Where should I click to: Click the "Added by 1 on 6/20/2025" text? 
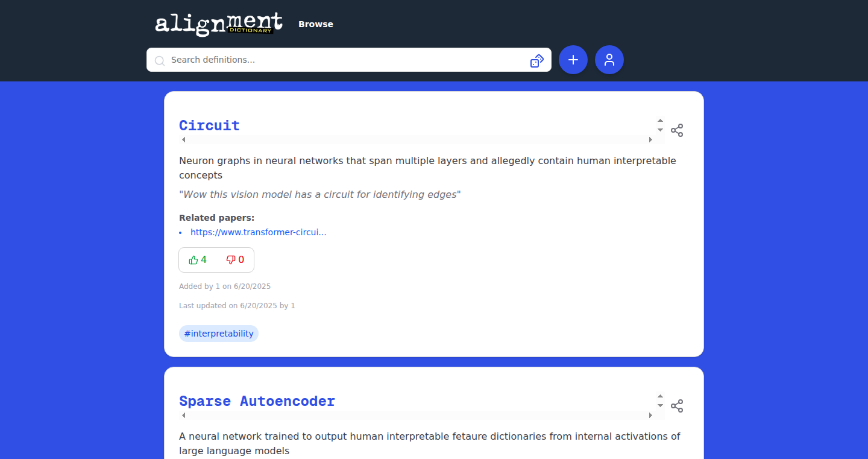point(225,286)
